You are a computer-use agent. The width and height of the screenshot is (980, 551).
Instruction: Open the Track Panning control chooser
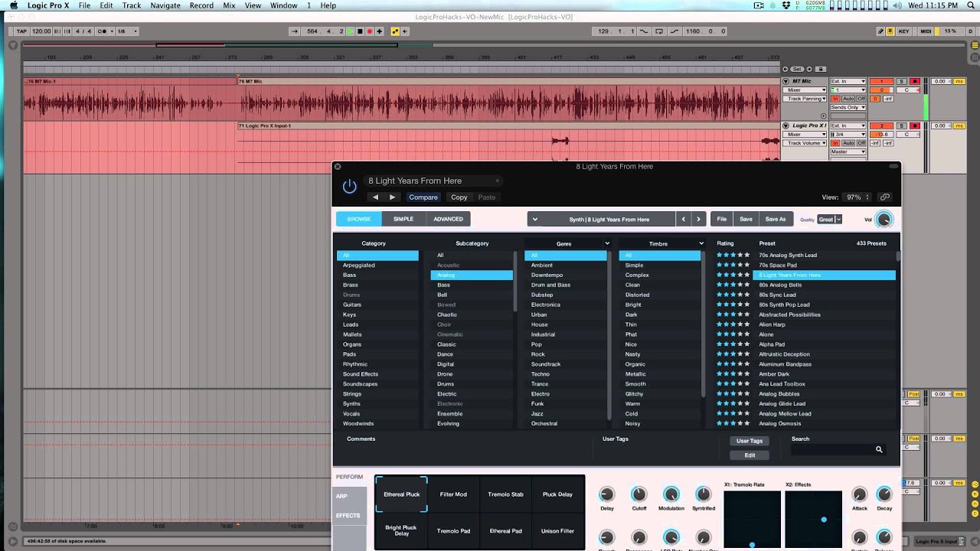805,99
